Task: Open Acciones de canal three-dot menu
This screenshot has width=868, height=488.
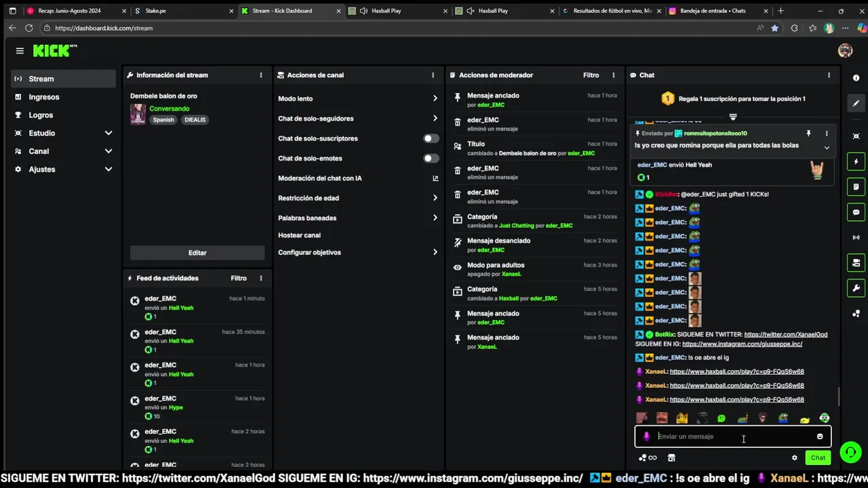Action: tap(433, 75)
